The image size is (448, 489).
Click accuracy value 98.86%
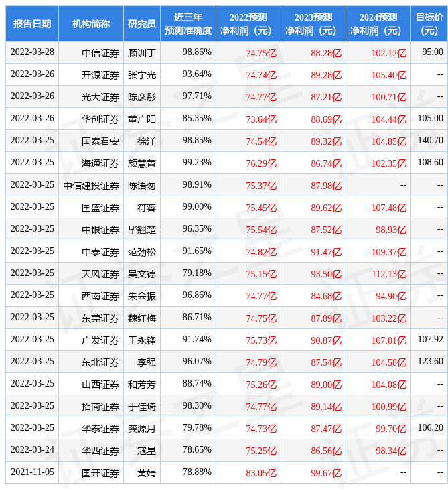click(197, 52)
